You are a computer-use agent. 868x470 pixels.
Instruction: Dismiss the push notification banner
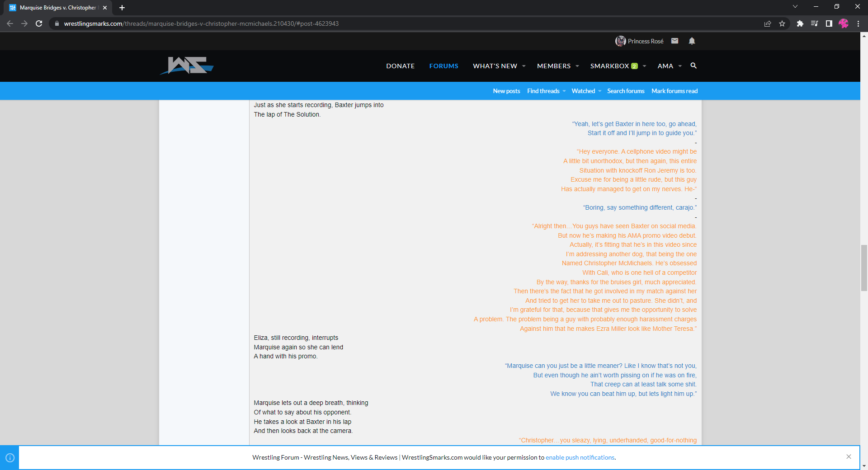(x=849, y=457)
